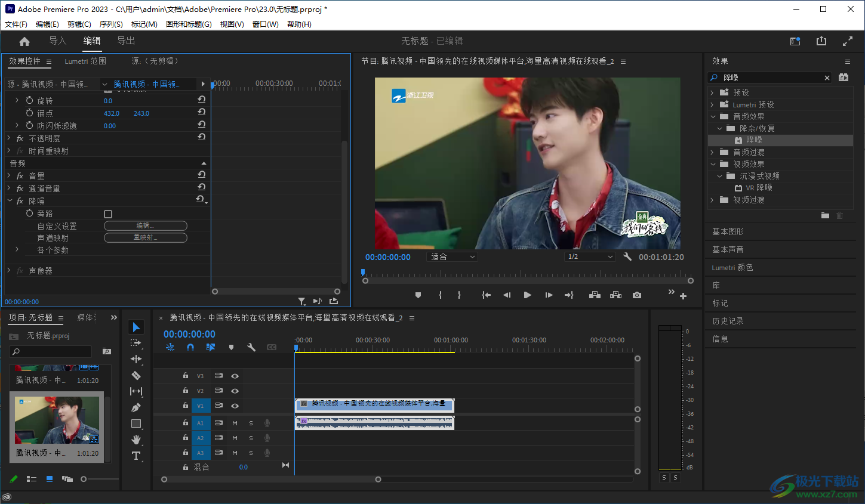865x504 pixels.
Task: Open Quick Export share icon
Action: 821,41
